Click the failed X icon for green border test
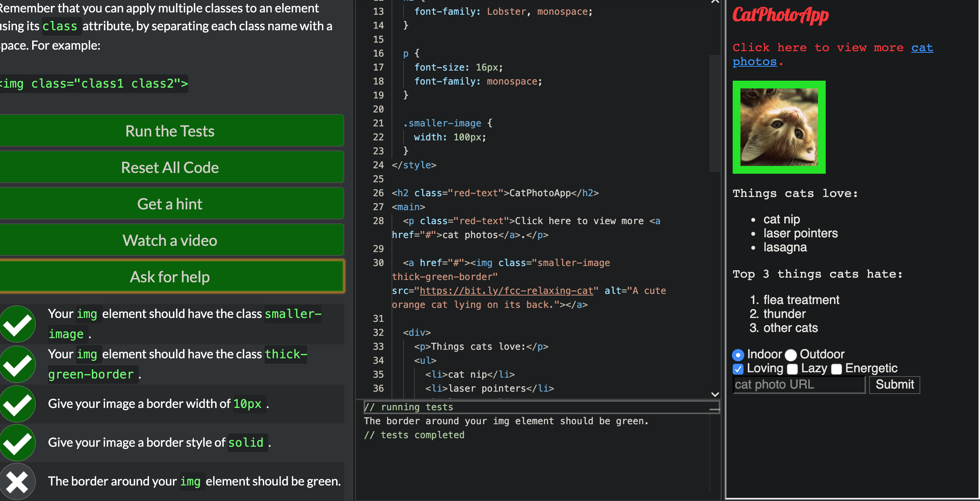980x501 pixels. coord(17,482)
